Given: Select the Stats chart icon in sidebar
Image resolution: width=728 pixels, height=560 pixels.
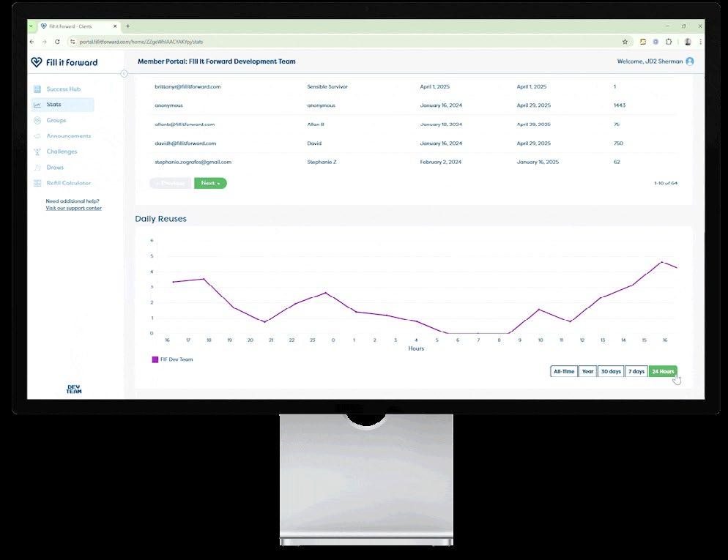Looking at the screenshot, I should click(x=37, y=105).
